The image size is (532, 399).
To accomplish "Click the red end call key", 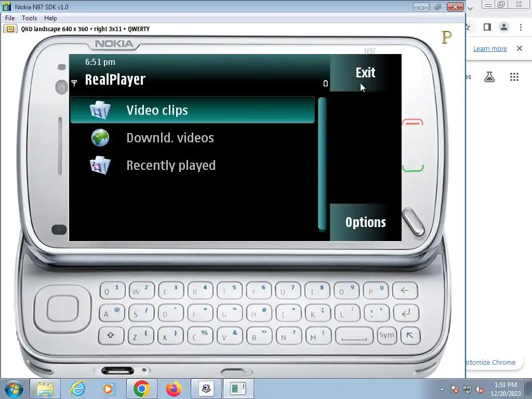I will pos(413,122).
